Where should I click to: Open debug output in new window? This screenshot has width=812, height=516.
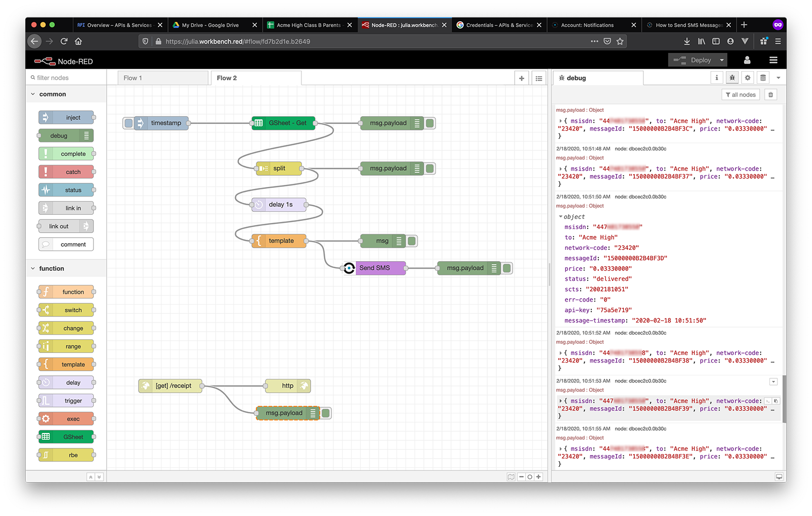pos(779,476)
